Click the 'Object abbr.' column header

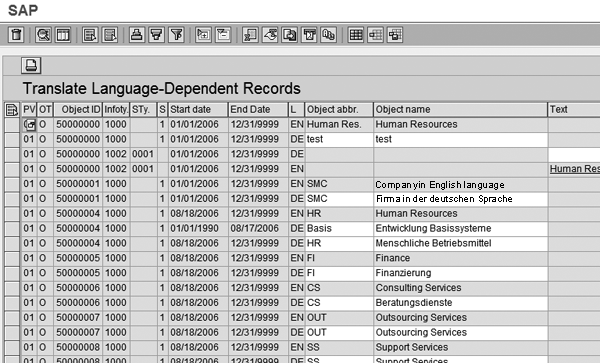(x=339, y=110)
